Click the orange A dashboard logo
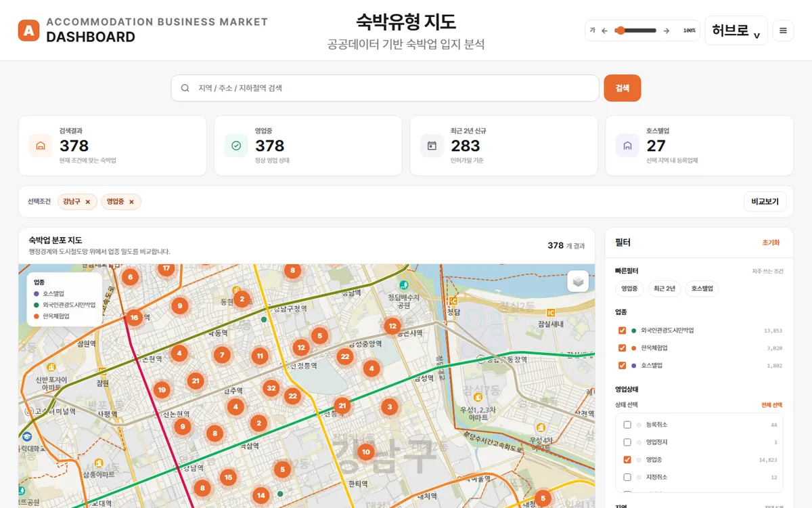Viewport: 812px width, 508px height. [x=28, y=30]
